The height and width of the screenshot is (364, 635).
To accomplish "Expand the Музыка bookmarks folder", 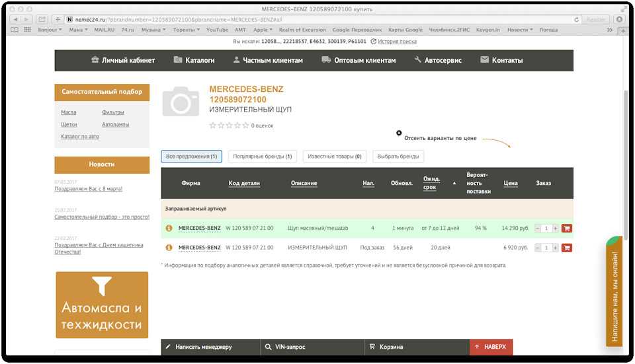I will 154,30.
